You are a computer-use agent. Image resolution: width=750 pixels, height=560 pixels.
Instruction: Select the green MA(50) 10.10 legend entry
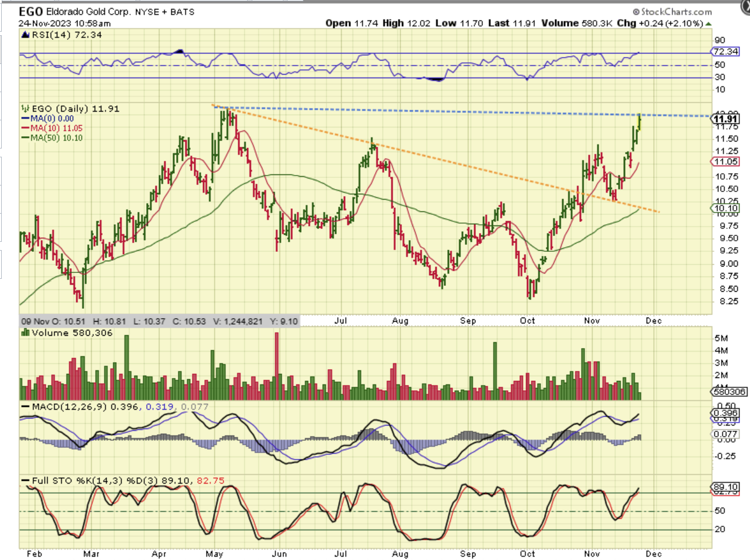tap(52, 138)
